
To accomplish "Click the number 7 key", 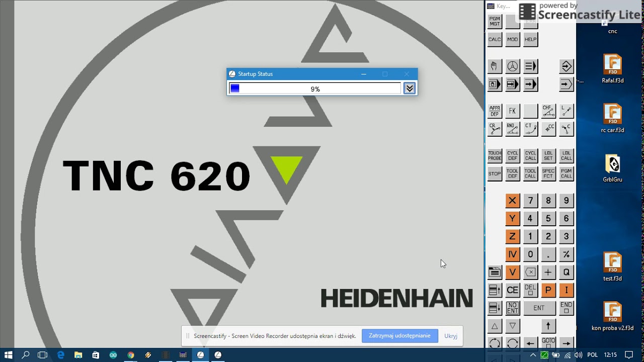I will click(530, 201).
